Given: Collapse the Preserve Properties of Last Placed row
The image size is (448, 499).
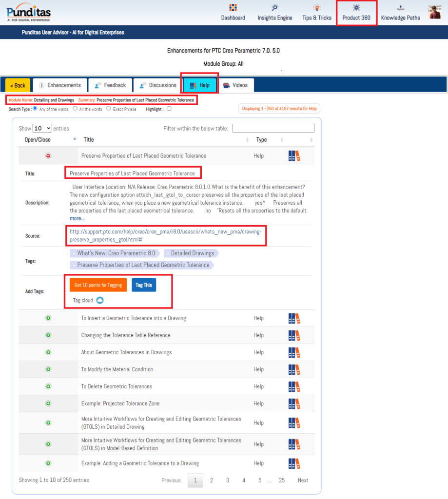Looking at the screenshot, I should pos(48,156).
